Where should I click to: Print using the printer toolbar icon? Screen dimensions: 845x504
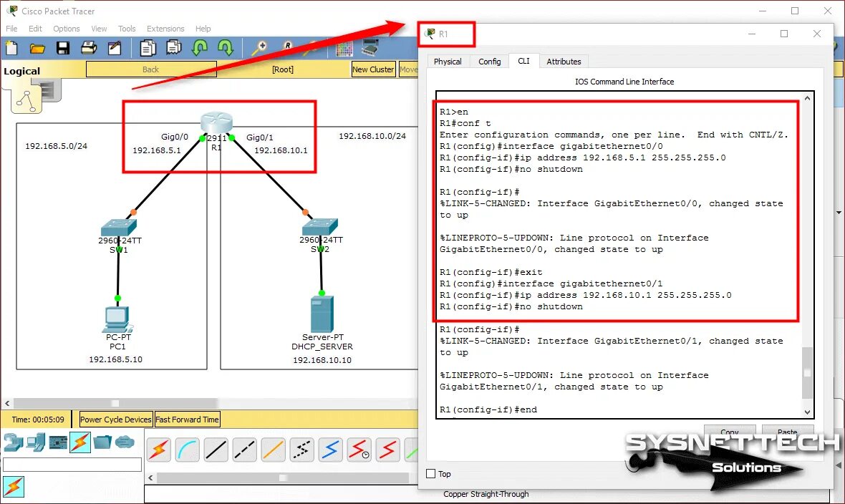pos(88,49)
